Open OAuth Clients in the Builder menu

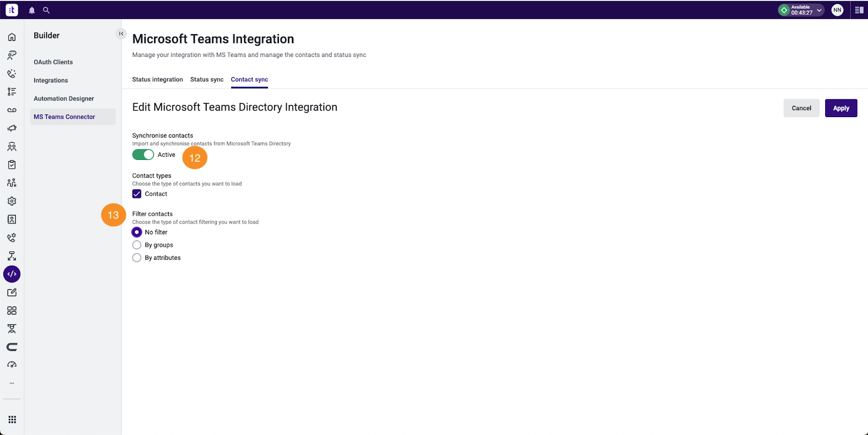[53, 62]
